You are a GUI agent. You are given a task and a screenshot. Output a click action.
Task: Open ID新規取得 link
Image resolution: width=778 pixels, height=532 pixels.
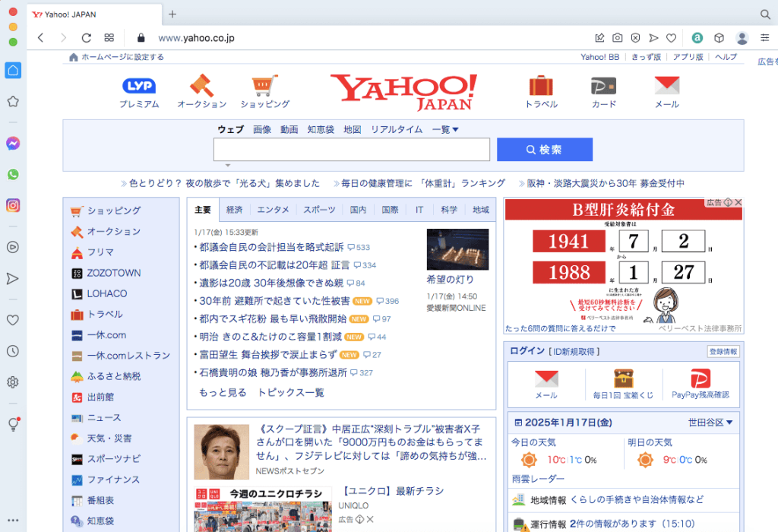574,351
